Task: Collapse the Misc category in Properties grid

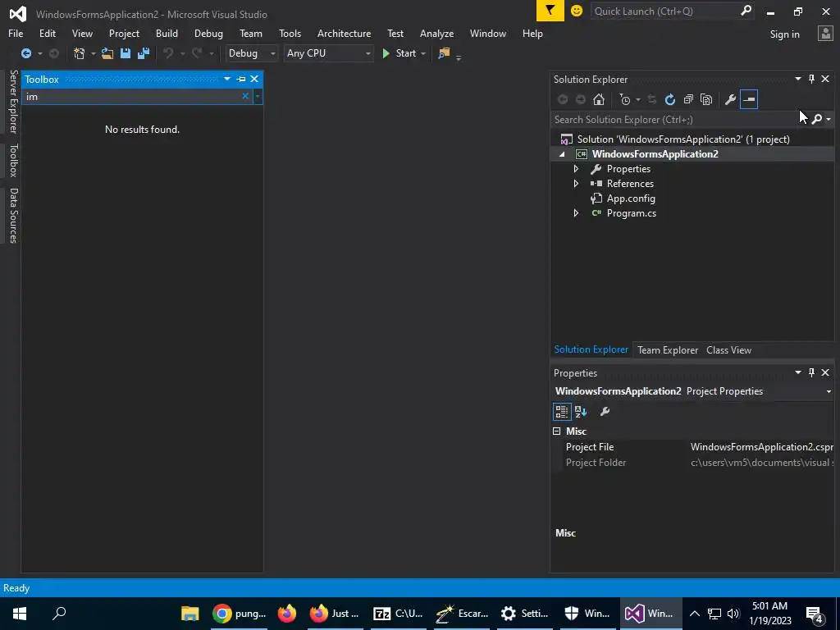Action: point(557,431)
